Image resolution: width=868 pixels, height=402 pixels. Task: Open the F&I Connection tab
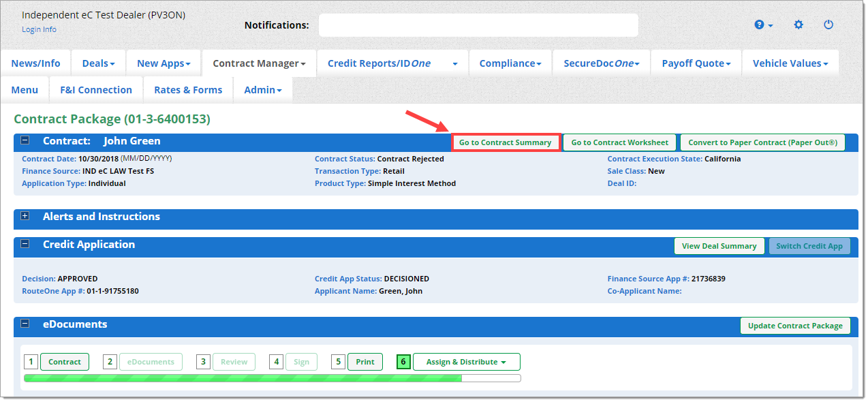coord(96,90)
